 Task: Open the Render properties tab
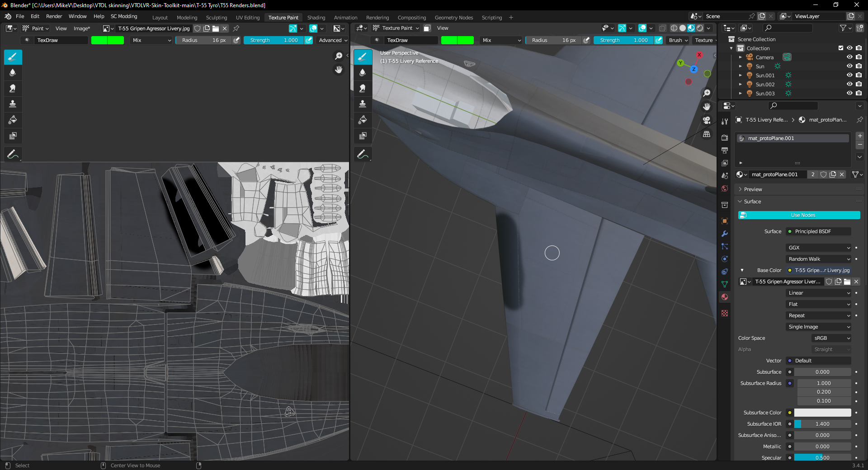point(725,137)
